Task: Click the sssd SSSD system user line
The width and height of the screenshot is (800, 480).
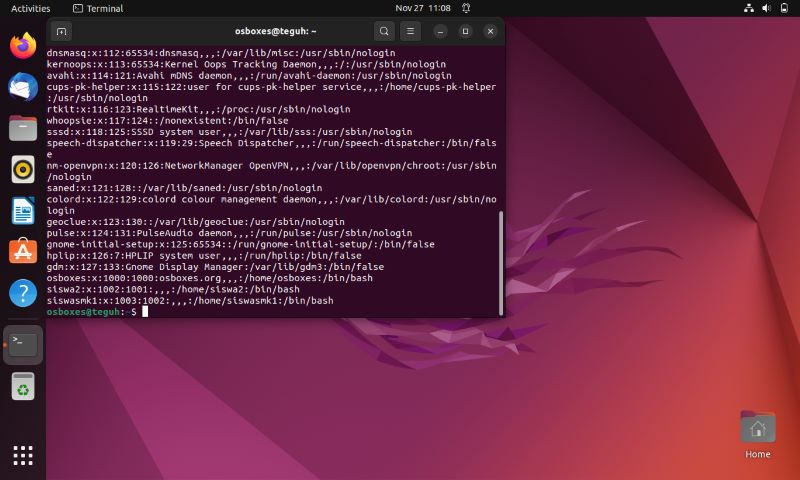Action: coord(229,132)
